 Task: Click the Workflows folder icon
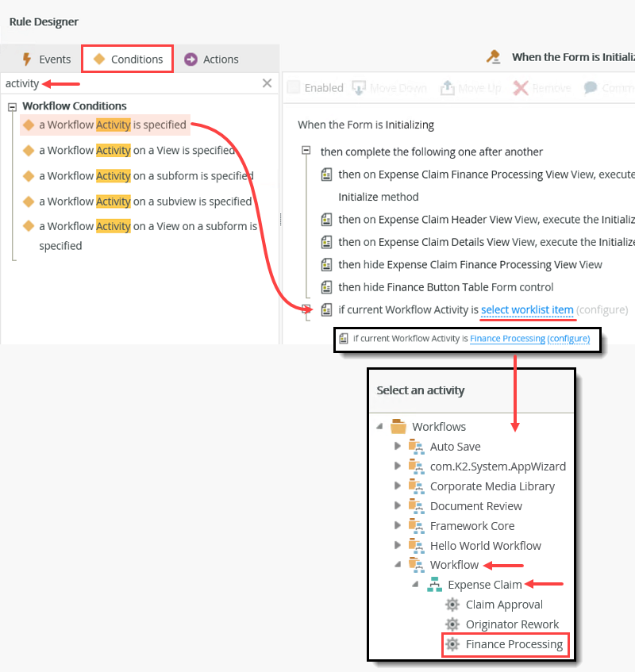pos(398,426)
